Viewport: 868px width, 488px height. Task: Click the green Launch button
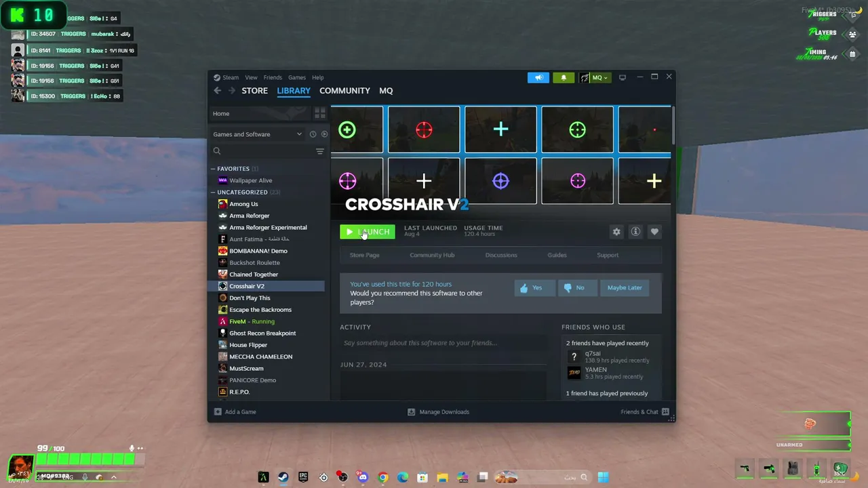tap(367, 232)
